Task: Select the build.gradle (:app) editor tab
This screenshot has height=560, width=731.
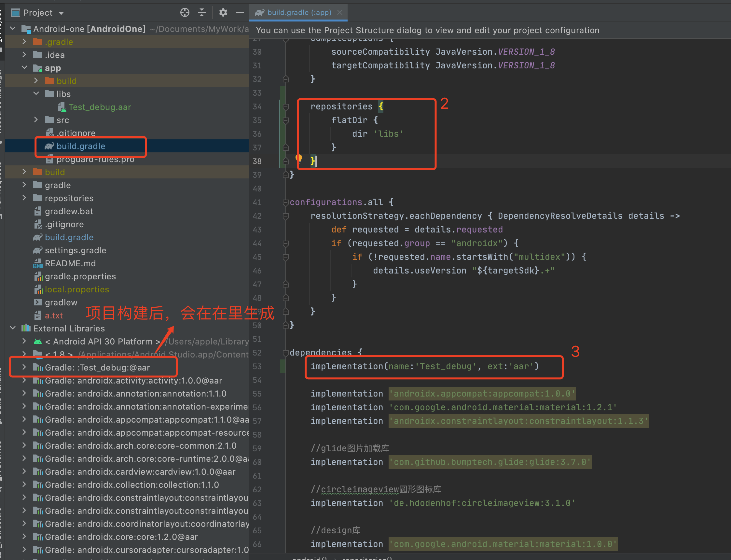Action: (x=298, y=13)
